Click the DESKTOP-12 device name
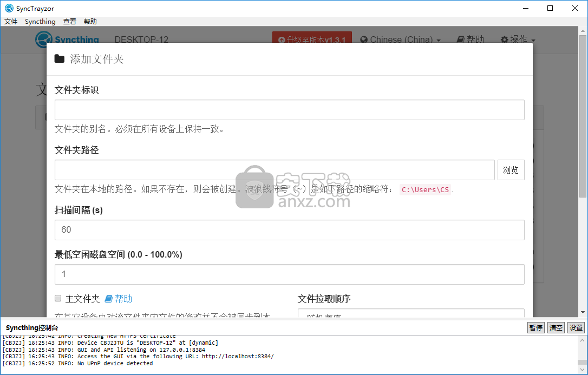 tap(141, 40)
